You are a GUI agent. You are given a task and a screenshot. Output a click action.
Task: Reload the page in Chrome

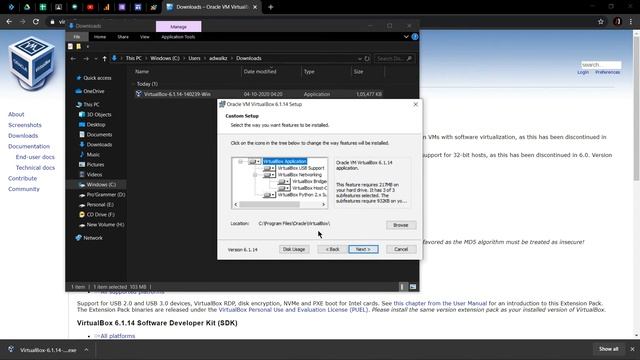36,22
